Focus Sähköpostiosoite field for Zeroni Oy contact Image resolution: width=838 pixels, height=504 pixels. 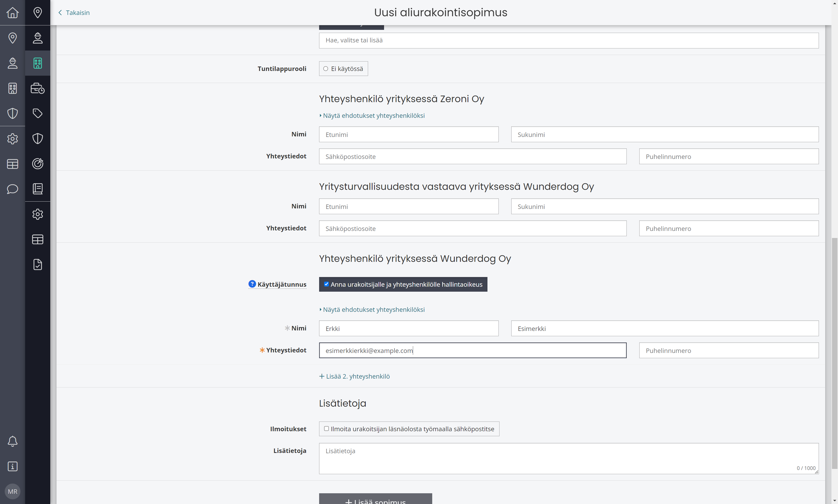point(473,156)
